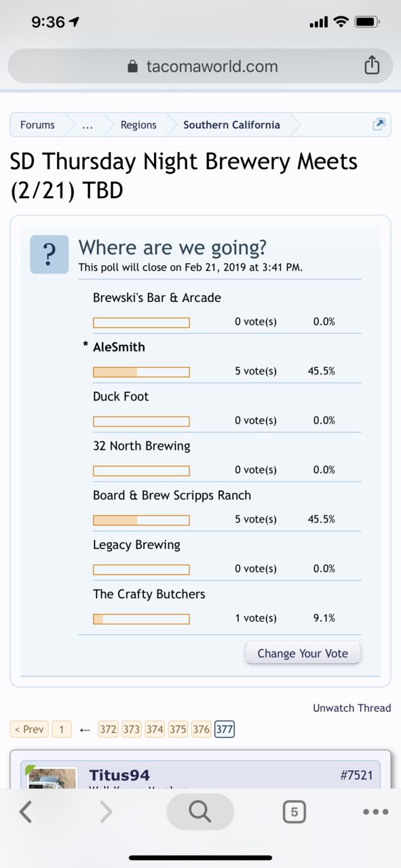Tap the poll question mark icon
Viewport: 401px width, 868px height.
pos(50,254)
